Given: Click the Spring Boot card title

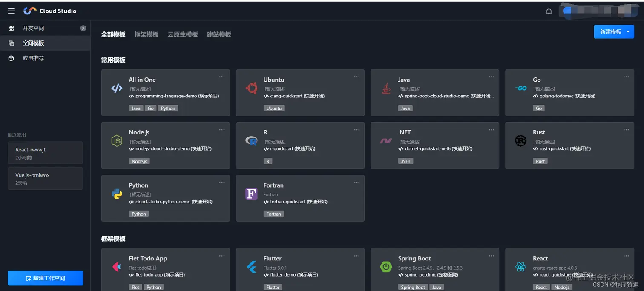Looking at the screenshot, I should pos(414,258).
